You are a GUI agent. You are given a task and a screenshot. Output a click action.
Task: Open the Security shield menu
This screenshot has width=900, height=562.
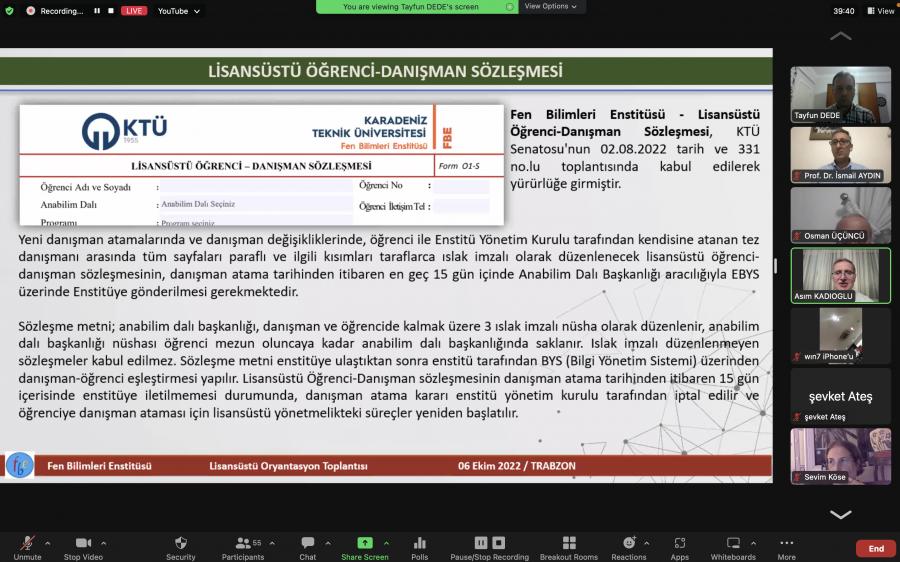click(x=180, y=548)
